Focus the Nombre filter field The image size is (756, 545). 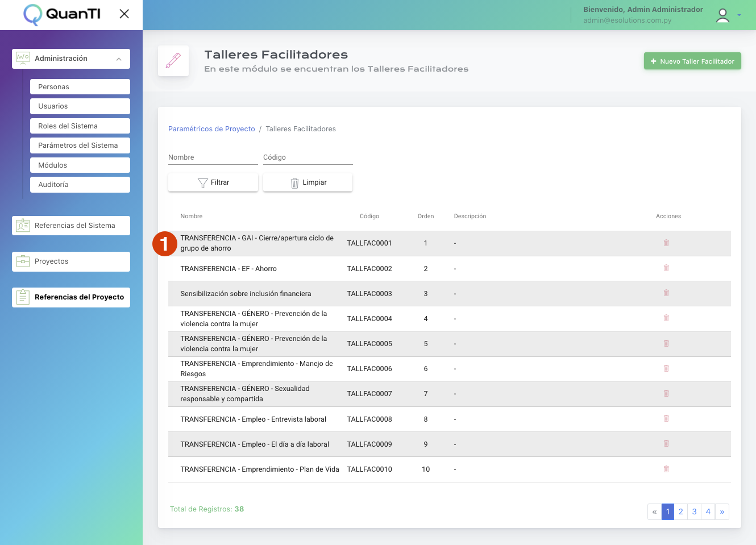pyautogui.click(x=213, y=157)
